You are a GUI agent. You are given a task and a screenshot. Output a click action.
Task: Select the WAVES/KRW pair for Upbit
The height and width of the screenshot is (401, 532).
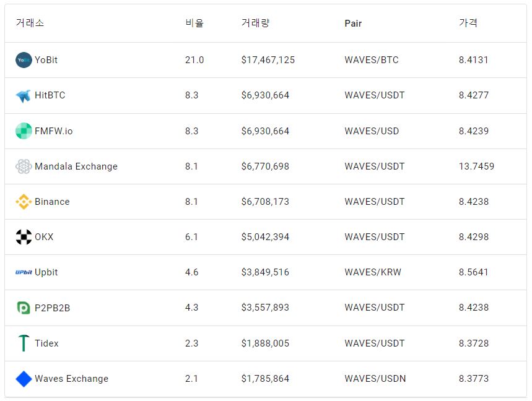[x=373, y=272]
